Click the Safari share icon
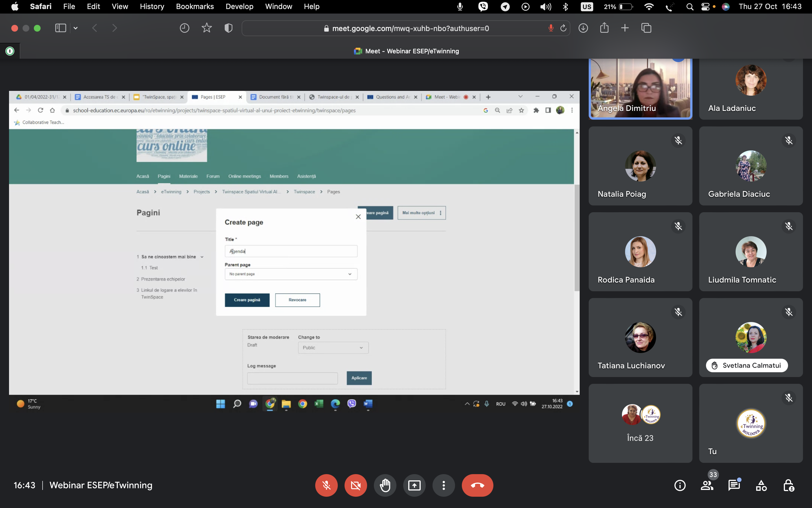 [604, 28]
